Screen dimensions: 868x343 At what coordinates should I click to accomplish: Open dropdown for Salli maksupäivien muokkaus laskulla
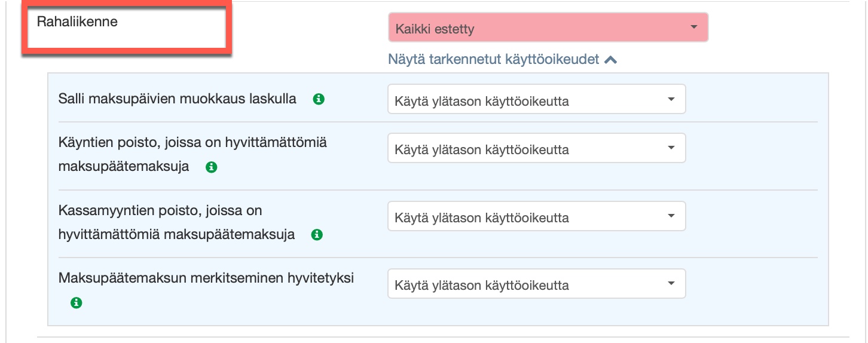point(536,99)
